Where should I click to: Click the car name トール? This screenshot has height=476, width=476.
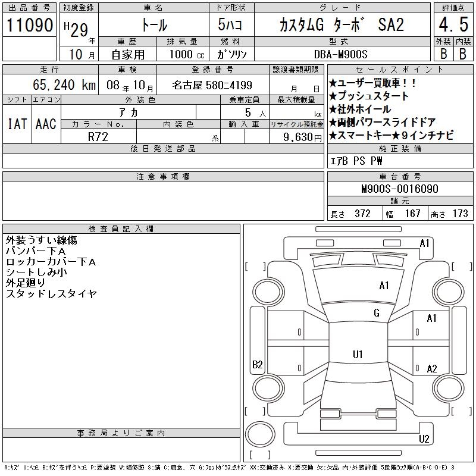[x=154, y=25]
